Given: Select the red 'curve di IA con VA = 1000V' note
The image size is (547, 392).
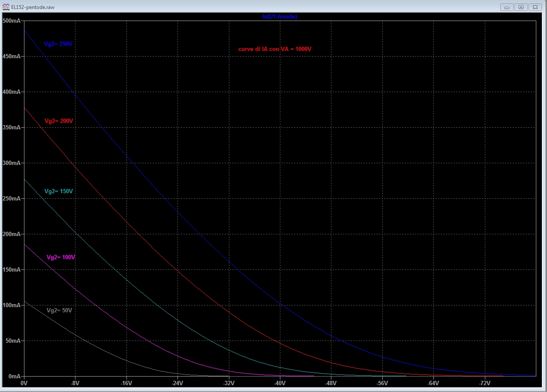Looking at the screenshot, I should pyautogui.click(x=274, y=49).
